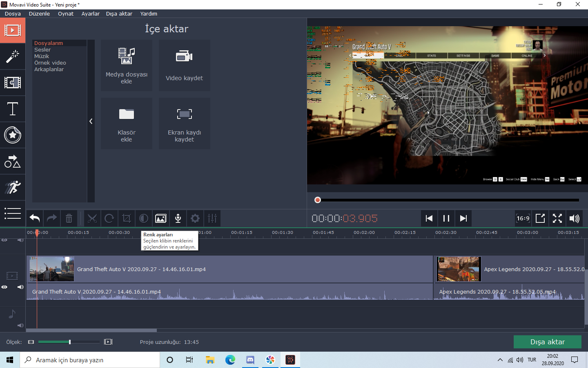This screenshot has height=368, width=588.
Task: Click the crop tool icon
Action: 127,218
